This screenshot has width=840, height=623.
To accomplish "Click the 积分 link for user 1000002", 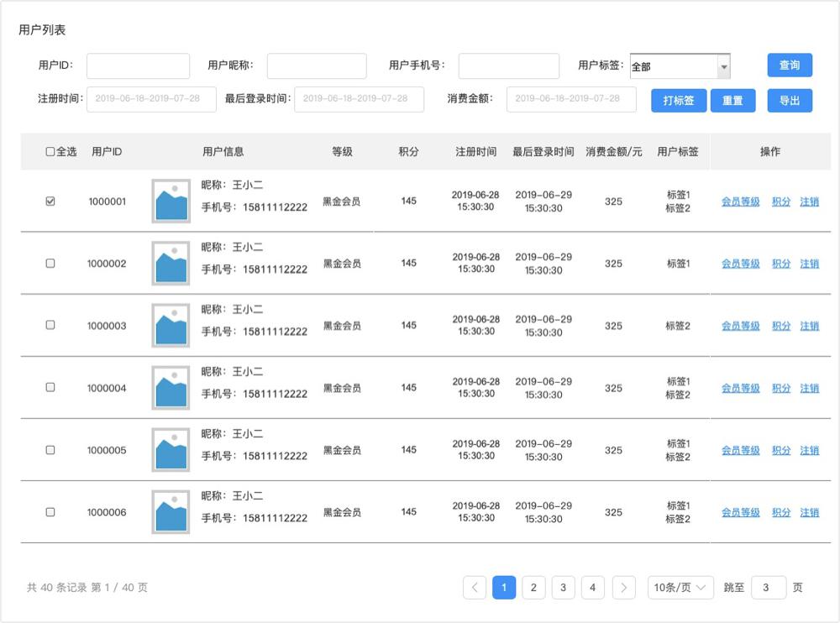I will 780,264.
